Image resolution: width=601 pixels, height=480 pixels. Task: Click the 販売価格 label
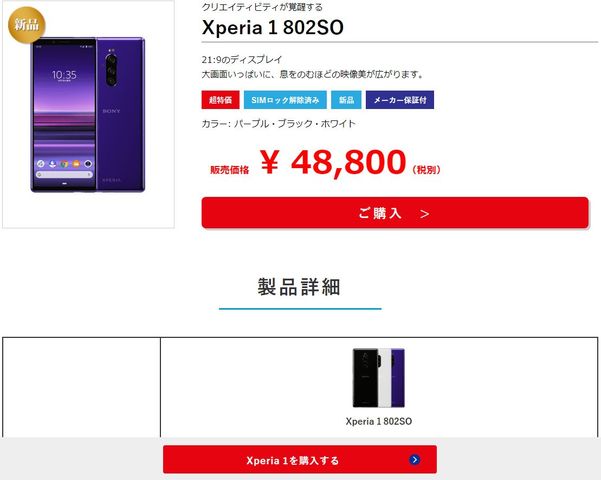(230, 170)
